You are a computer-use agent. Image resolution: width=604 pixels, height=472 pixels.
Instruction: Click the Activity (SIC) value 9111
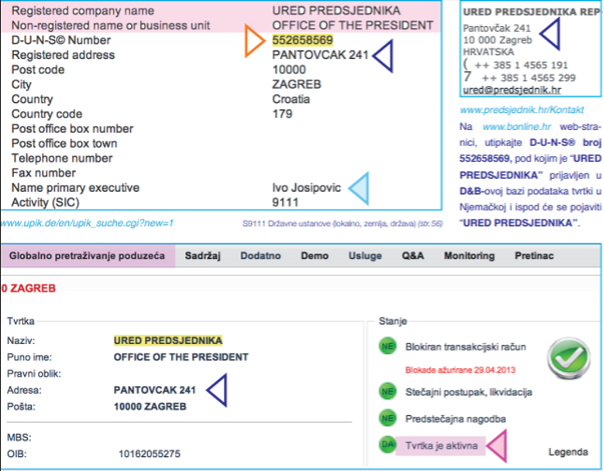[285, 202]
